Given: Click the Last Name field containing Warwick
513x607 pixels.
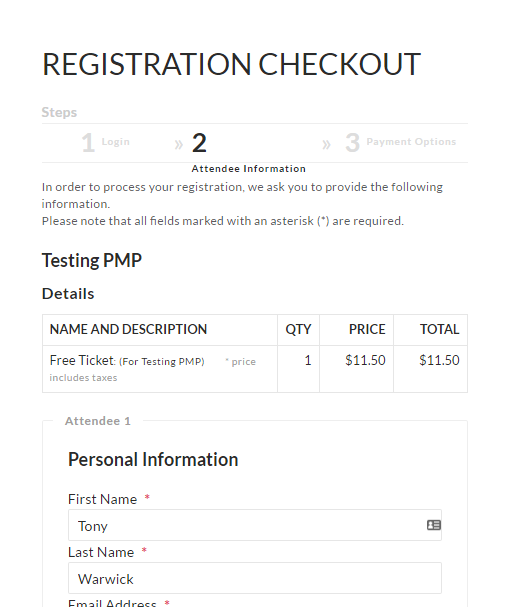Looking at the screenshot, I should click(x=255, y=578).
